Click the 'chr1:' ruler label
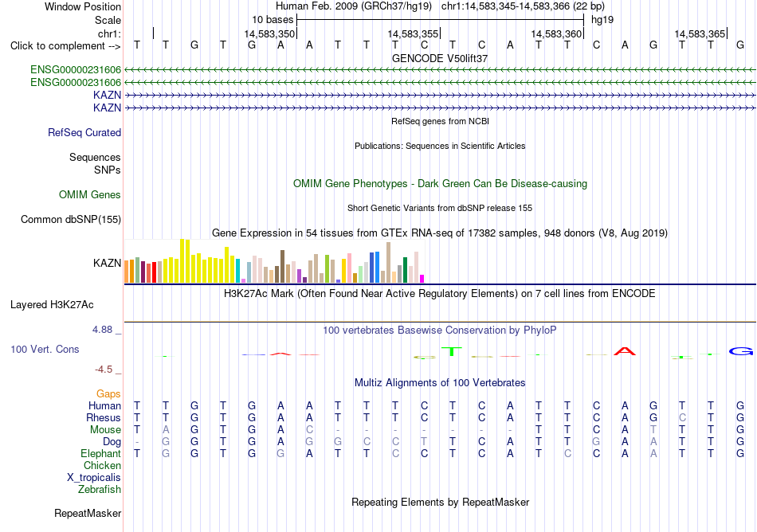Screen dimensions: 757x532 (x=110, y=33)
